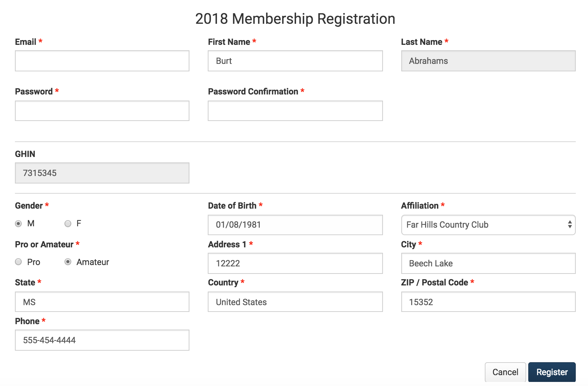
Task: Click the Date of Birth field
Action: click(295, 225)
